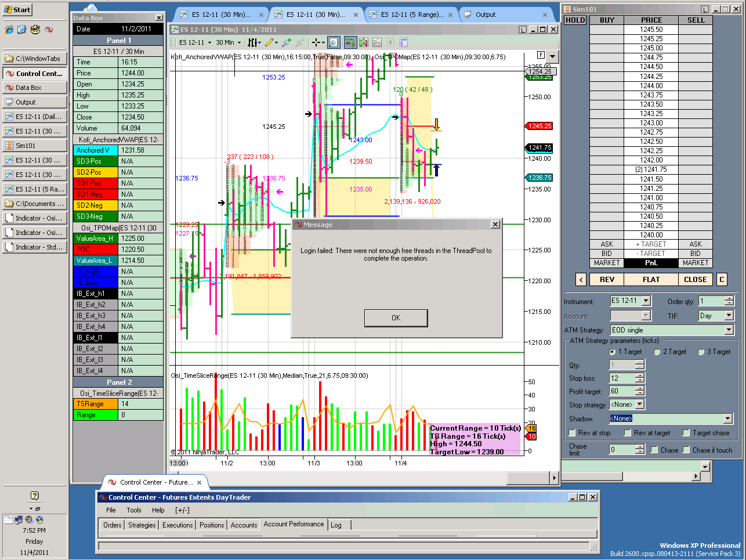Open the TIF Day dropdown
Screen dimensions: 746x560
[x=729, y=316]
